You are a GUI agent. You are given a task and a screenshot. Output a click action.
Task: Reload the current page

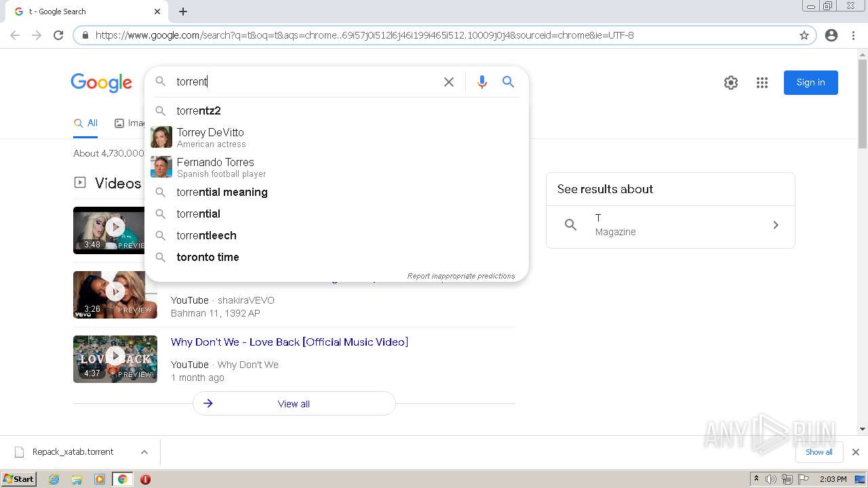(58, 35)
